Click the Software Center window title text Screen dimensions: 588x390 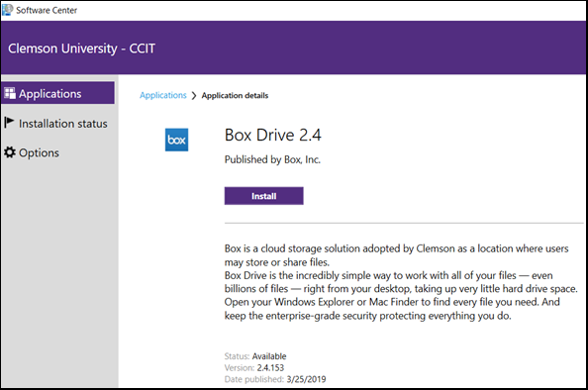tap(47, 10)
